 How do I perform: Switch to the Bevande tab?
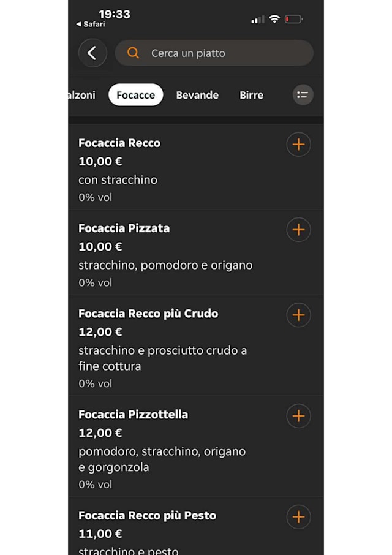pyautogui.click(x=197, y=95)
